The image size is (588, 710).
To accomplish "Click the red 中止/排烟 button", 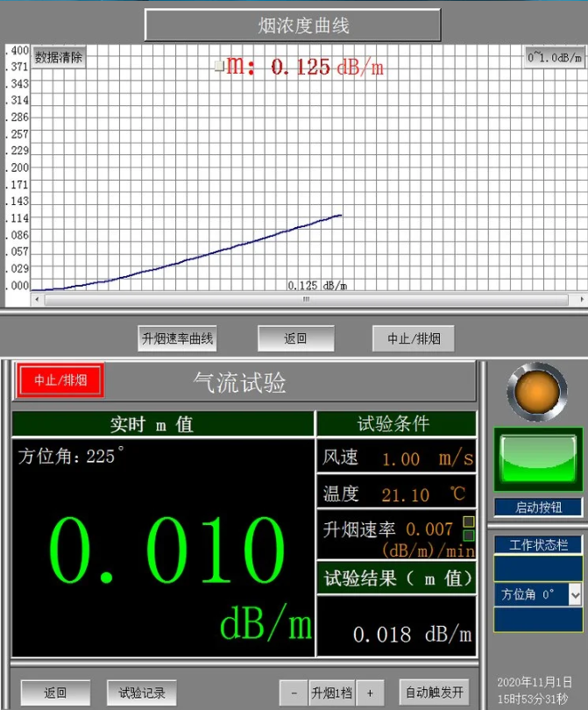I will [60, 380].
